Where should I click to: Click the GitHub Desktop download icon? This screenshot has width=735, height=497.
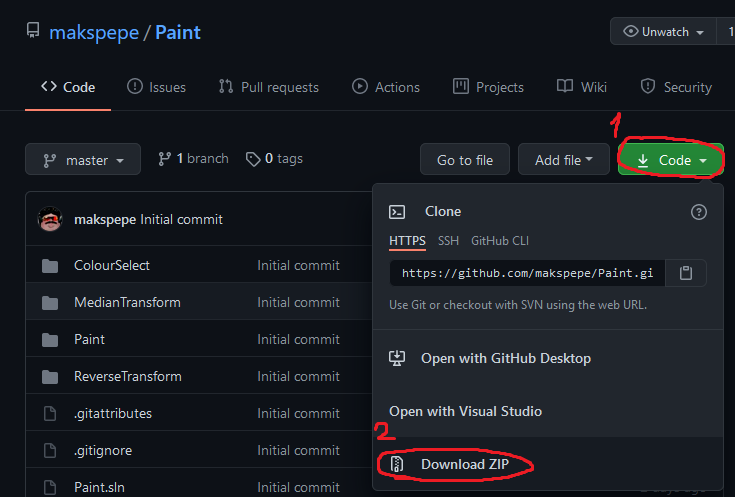[x=397, y=358]
